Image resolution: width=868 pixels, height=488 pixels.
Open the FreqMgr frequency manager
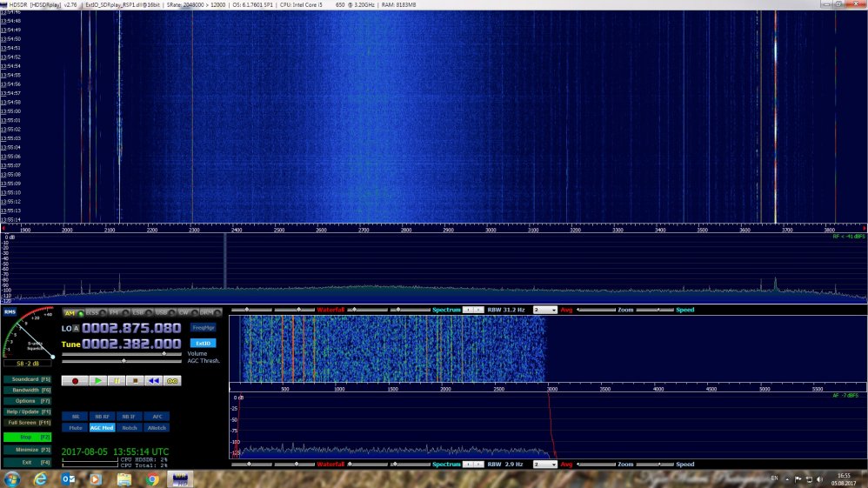click(x=204, y=328)
